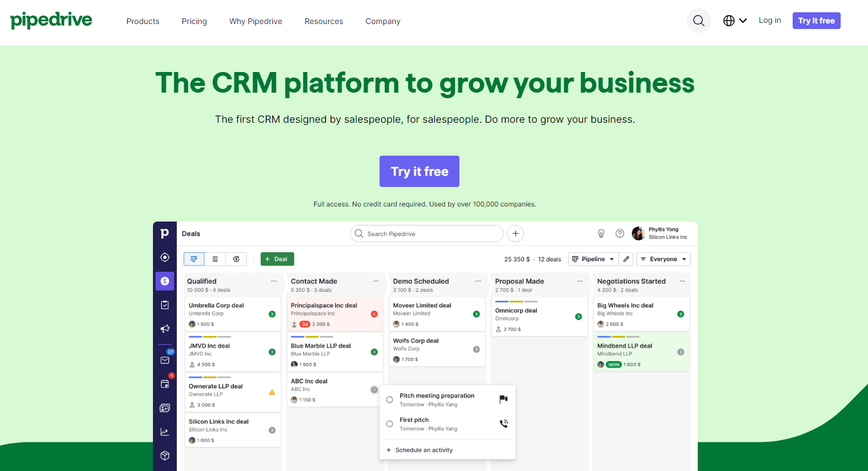868x471 pixels.
Task: Open the Insights chart icon in sidebar
Action: (x=165, y=432)
